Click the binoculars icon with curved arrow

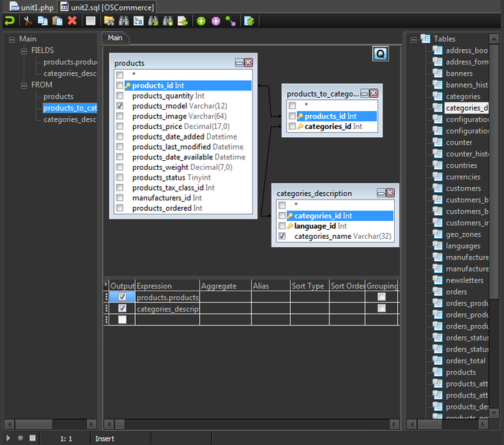point(153,22)
